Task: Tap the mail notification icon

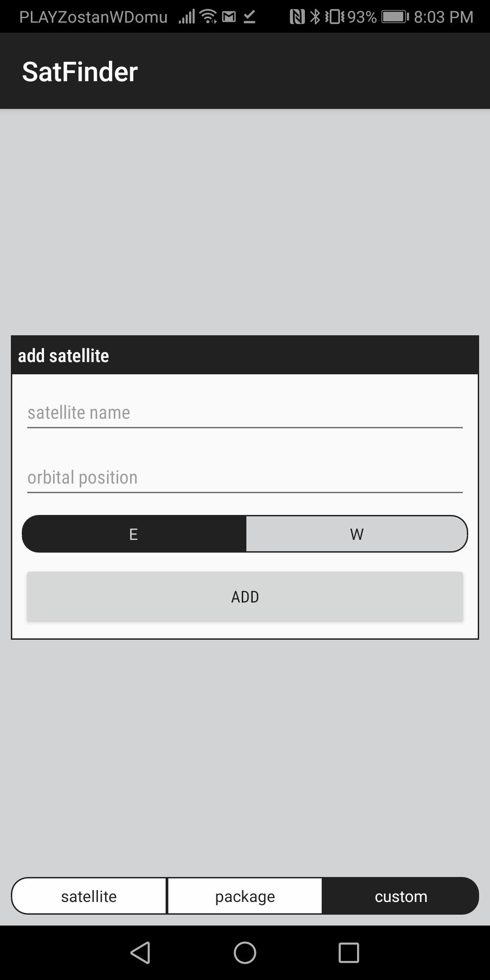Action: click(229, 17)
